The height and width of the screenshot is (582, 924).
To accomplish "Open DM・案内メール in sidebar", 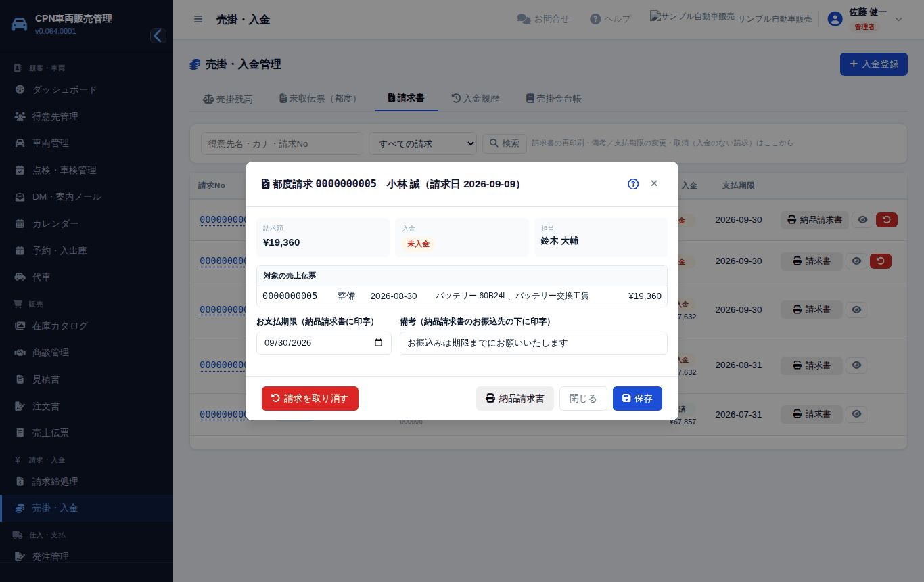I will 87,197.
